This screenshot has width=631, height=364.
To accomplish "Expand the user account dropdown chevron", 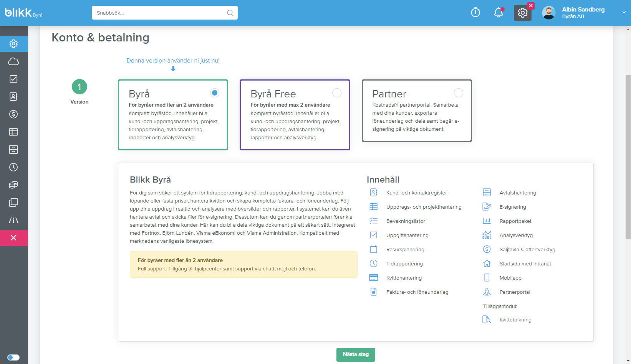I will [x=624, y=13].
